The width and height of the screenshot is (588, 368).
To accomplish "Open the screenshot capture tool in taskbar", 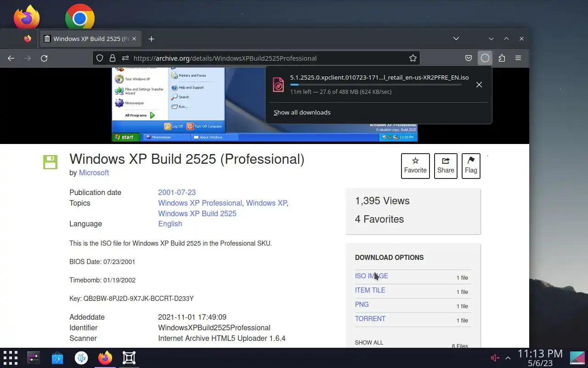I will 129,358.
